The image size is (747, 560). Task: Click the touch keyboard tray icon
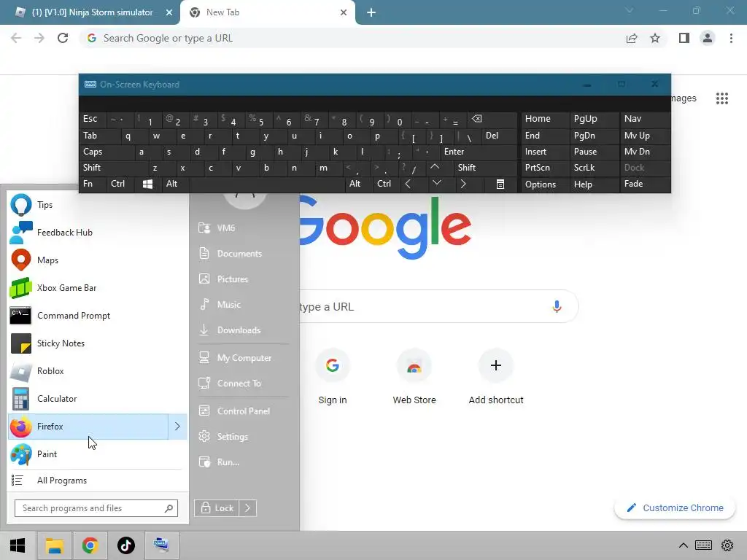tap(704, 545)
